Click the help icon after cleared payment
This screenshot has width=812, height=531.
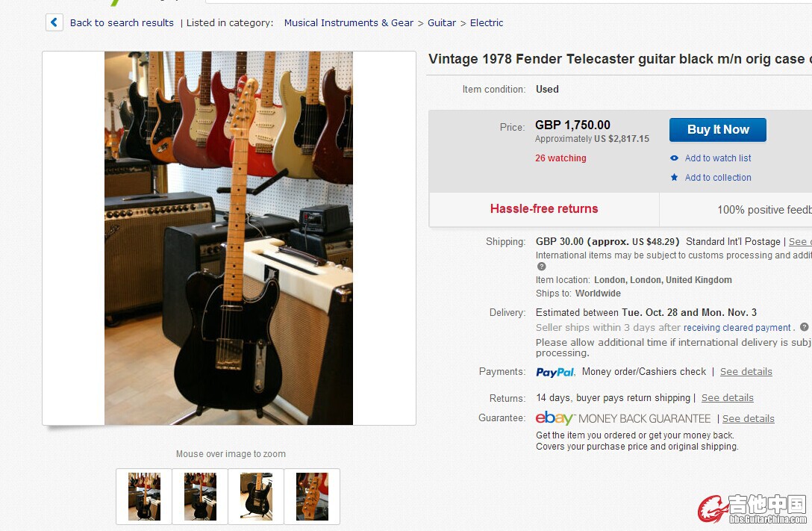click(x=805, y=327)
